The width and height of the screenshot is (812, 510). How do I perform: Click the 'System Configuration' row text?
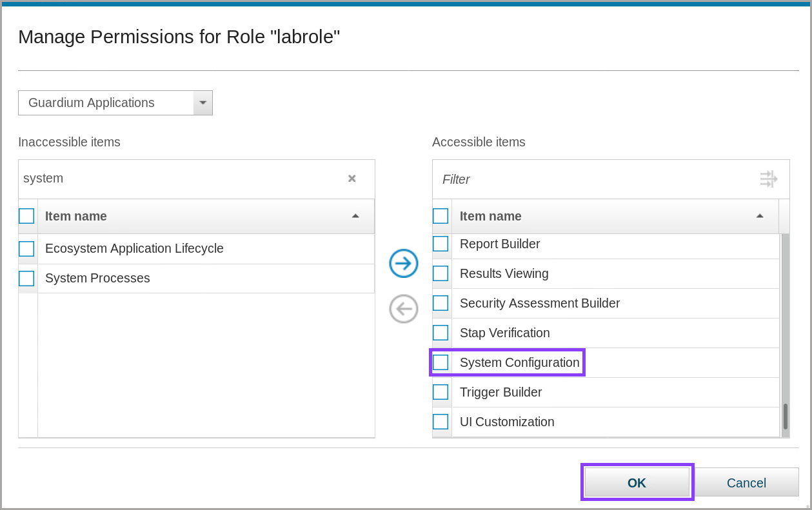click(520, 362)
